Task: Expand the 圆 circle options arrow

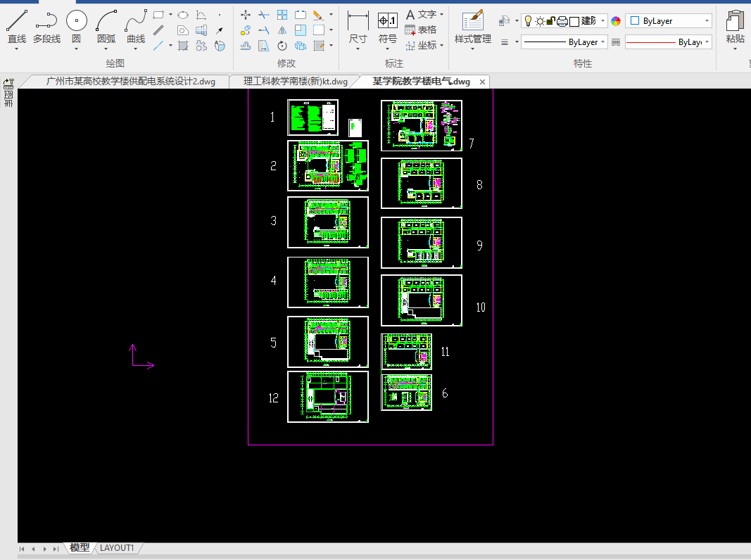Action: tap(76, 49)
